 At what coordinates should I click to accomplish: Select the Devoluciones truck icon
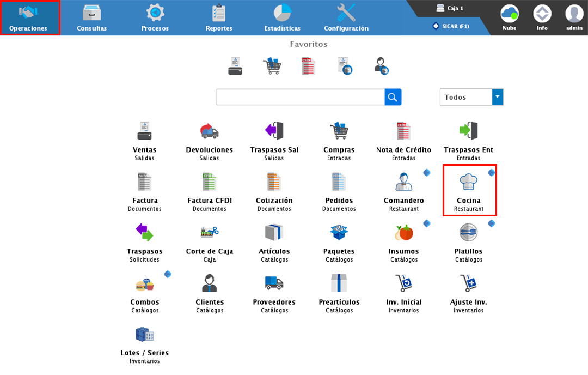[x=209, y=131]
